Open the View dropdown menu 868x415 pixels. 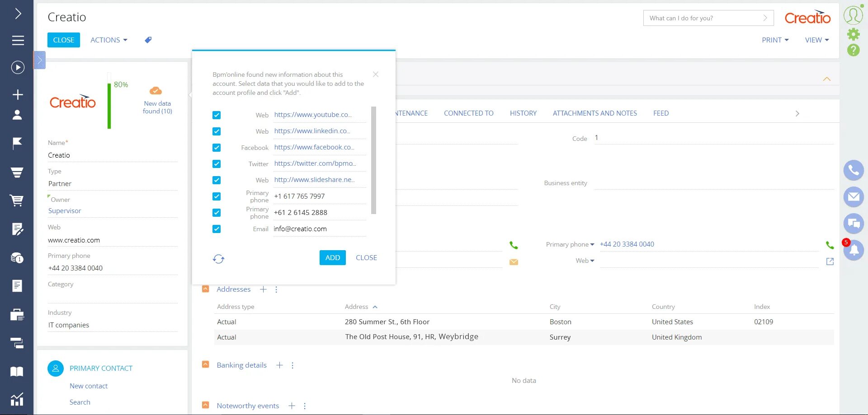point(817,40)
